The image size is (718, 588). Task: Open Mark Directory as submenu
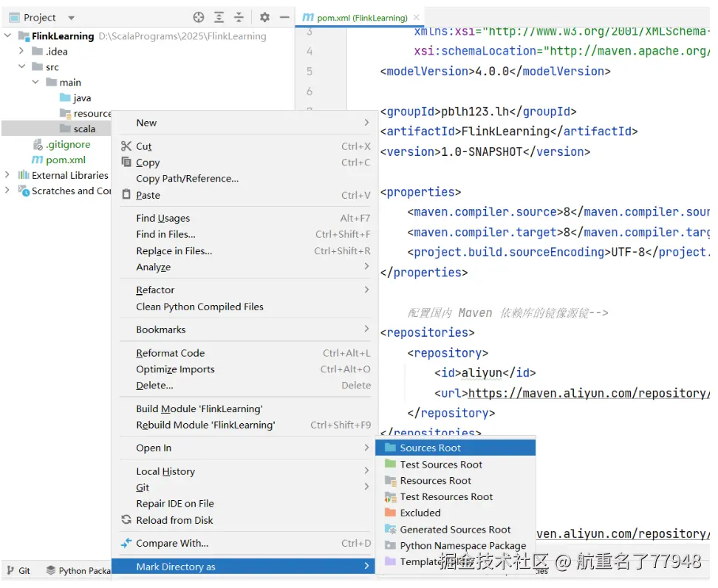click(x=244, y=567)
